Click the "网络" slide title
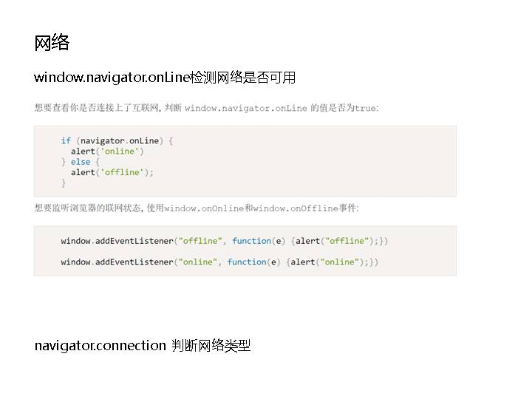This screenshot has width=532, height=399. pyautogui.click(x=52, y=43)
